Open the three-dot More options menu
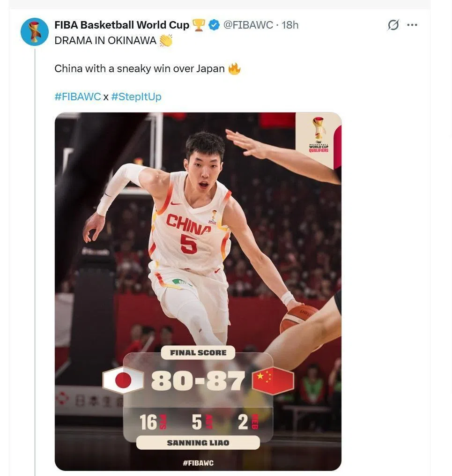 (412, 25)
